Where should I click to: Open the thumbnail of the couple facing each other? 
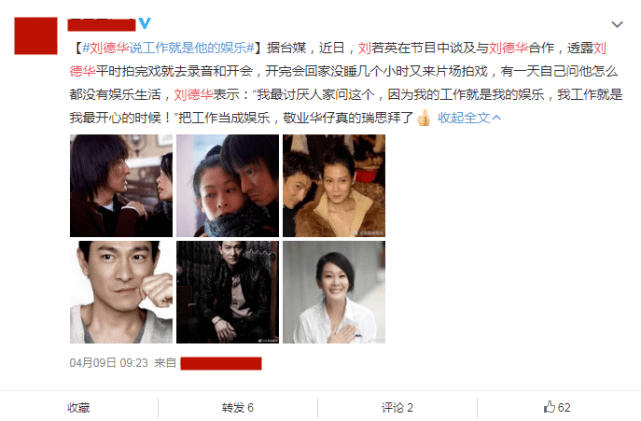121,186
